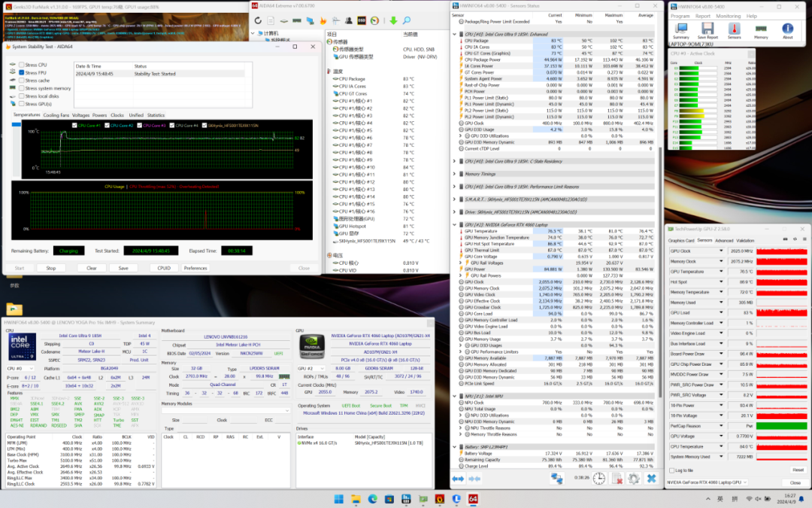Open the Sensors thermometer icon in HWiNFO64
812x508 pixels.
735,31
